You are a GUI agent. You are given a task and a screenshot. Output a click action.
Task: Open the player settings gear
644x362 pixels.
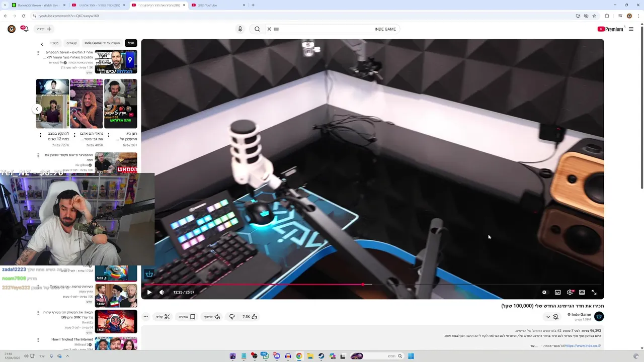pyautogui.click(x=570, y=292)
